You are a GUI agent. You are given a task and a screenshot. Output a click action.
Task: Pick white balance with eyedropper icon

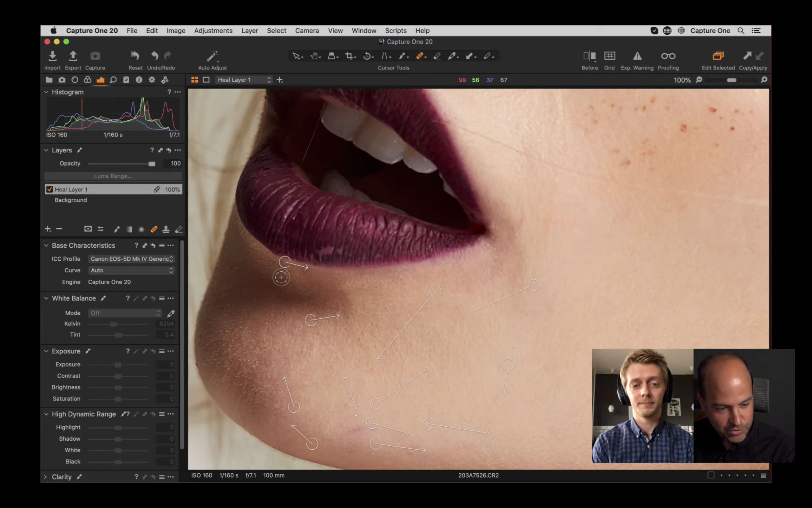[x=171, y=313]
